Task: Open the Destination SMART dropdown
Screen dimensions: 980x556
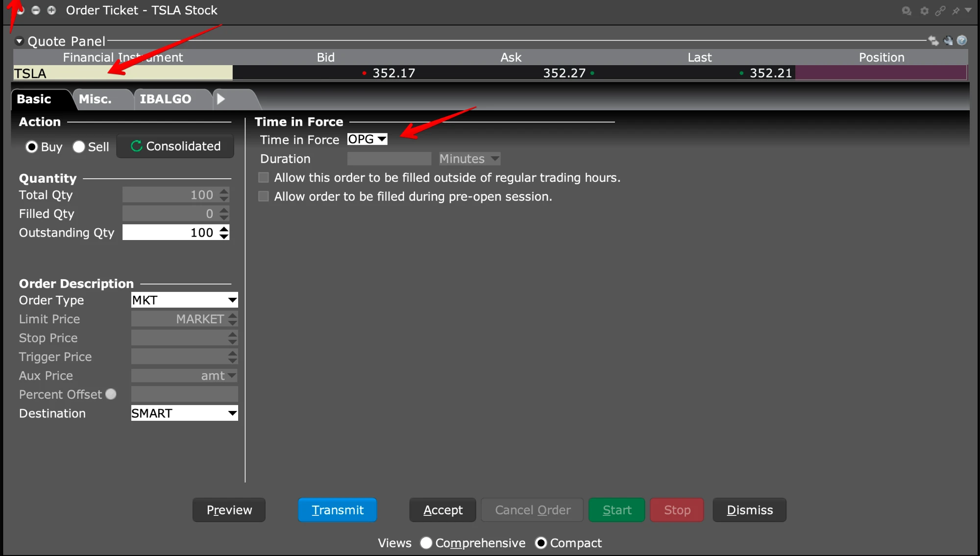Action: (x=184, y=413)
